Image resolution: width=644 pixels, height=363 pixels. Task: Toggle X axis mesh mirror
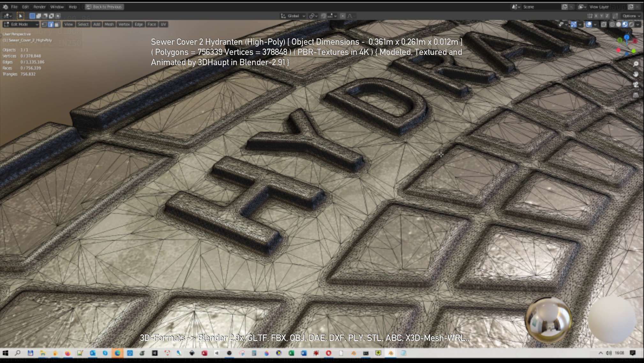pyautogui.click(x=595, y=16)
